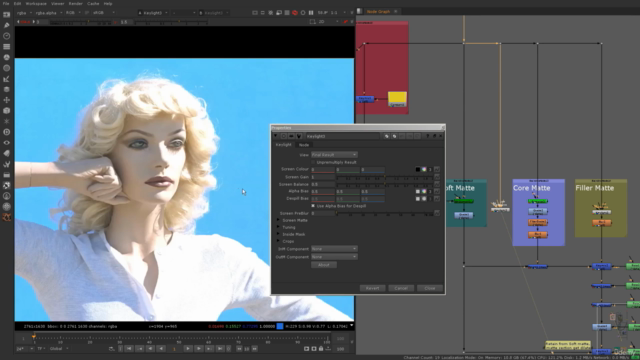This screenshot has width=640, height=360.
Task: Open the InM Component dropdown
Action: pos(334,249)
